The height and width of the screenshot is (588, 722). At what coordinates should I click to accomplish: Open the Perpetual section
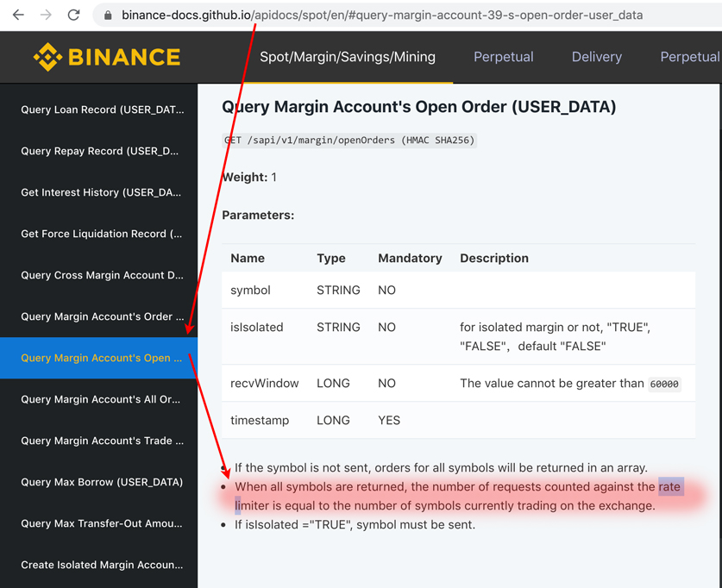(503, 56)
